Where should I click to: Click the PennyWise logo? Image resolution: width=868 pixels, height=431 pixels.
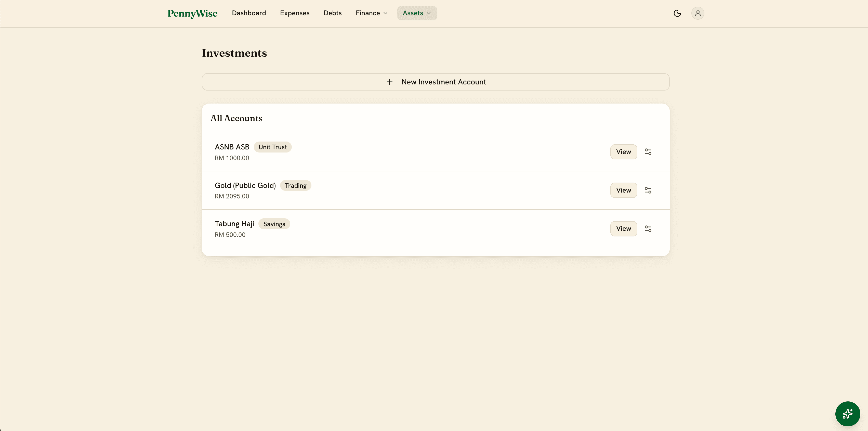pos(192,13)
